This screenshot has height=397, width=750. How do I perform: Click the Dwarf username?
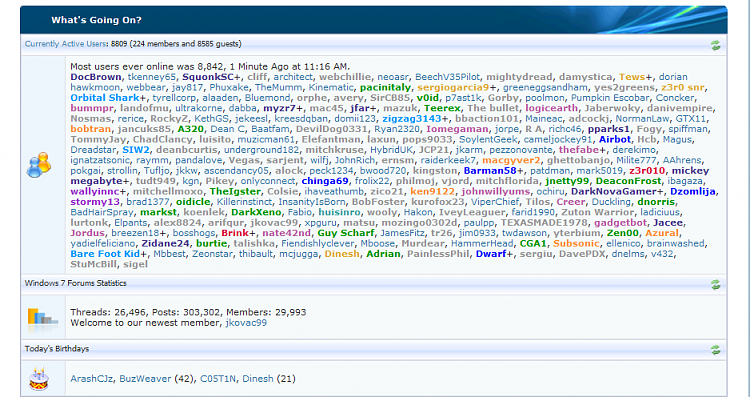[x=491, y=254]
